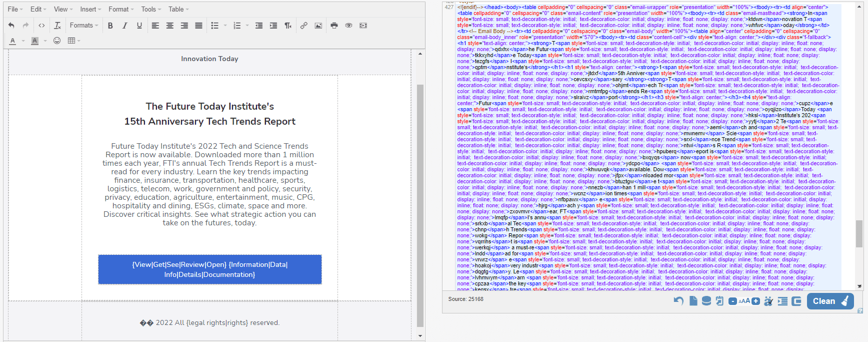The image size is (868, 342).
Task: Apply the background color button
Action: [34, 41]
